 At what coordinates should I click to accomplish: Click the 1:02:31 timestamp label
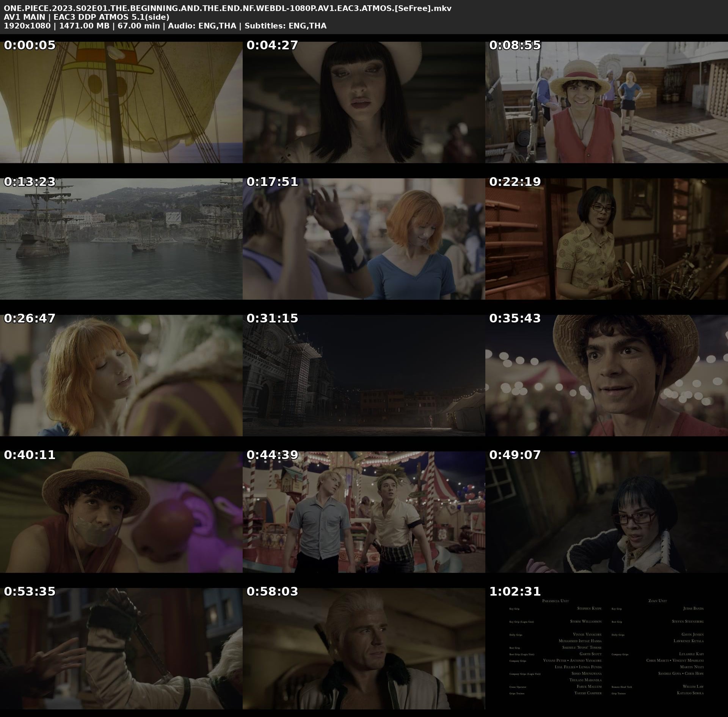pyautogui.click(x=515, y=591)
